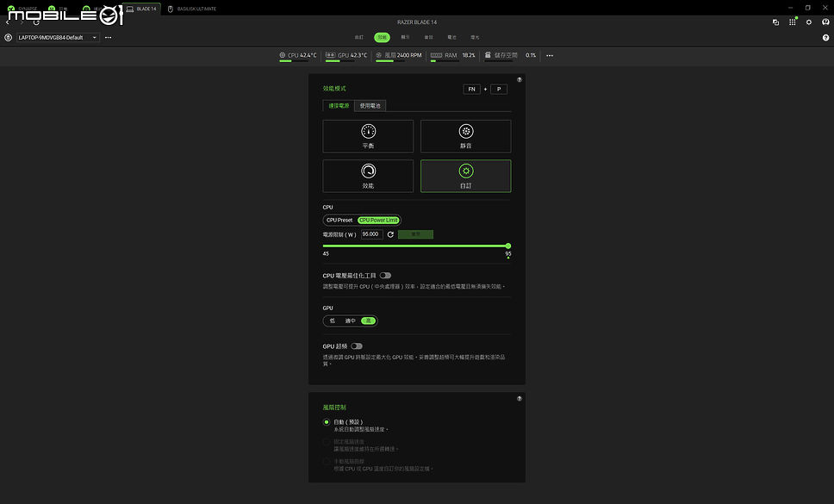Open the three-dot menu beside the profile dropdown

pyautogui.click(x=108, y=38)
